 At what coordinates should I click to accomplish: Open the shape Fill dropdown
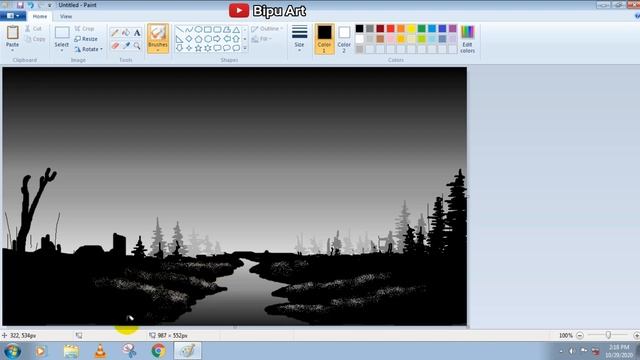(x=262, y=39)
